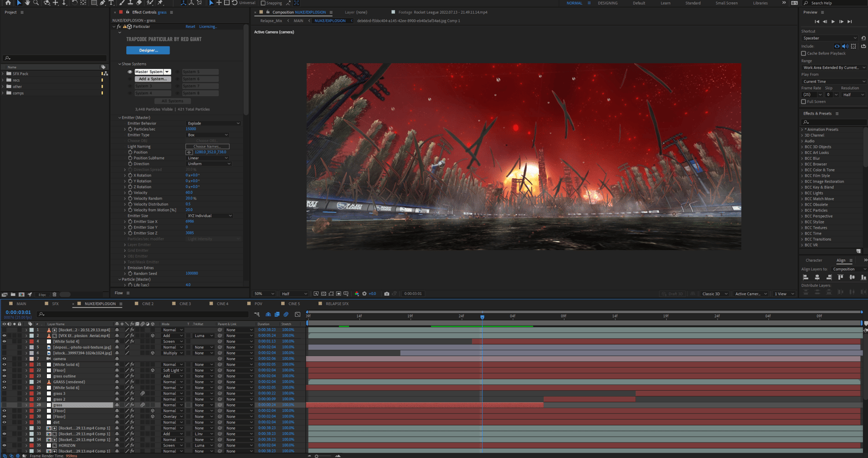Toggle Master System visibility eye

pos(130,72)
